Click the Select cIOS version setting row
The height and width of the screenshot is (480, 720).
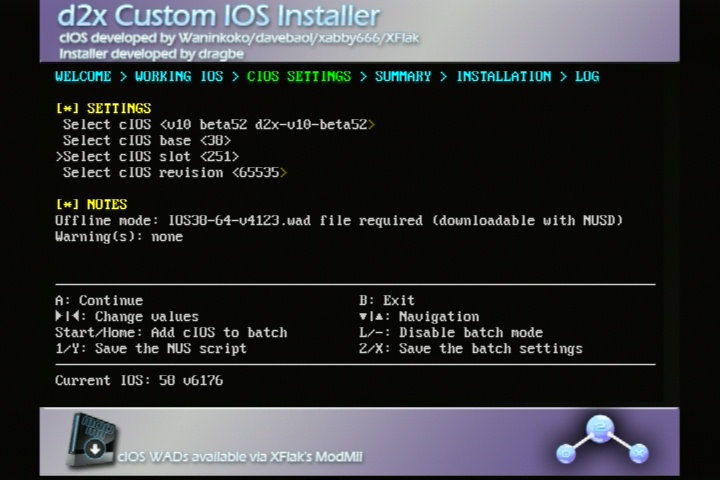(219, 124)
